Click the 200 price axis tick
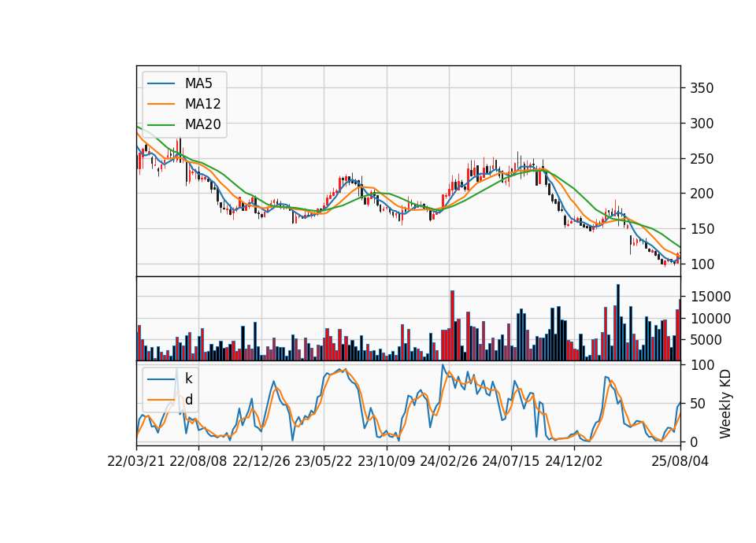Screen dimensions: 756x543 coord(702,194)
